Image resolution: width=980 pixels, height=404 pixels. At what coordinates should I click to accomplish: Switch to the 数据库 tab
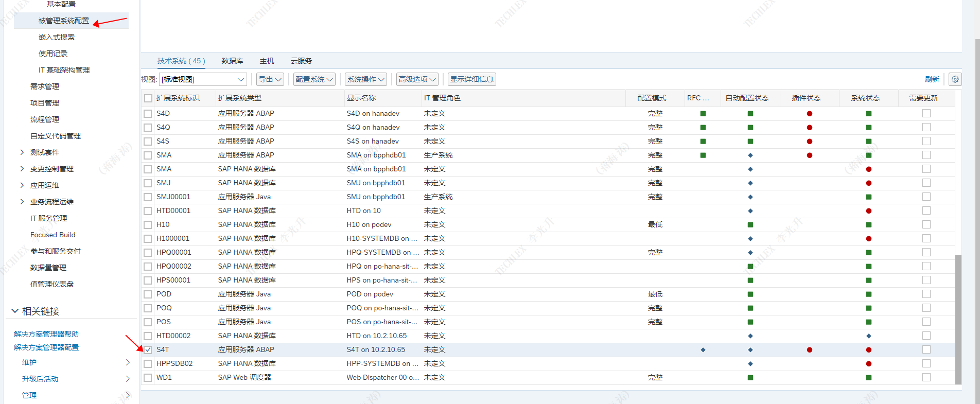[232, 61]
